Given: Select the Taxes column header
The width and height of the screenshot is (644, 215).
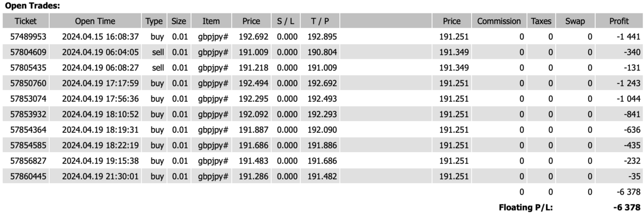Looking at the screenshot, I should pos(541,21).
